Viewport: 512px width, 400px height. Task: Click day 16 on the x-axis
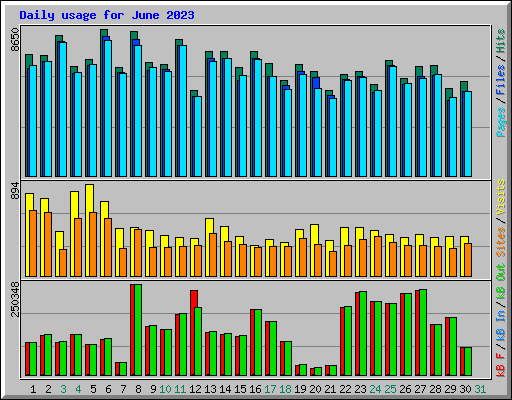point(255,389)
